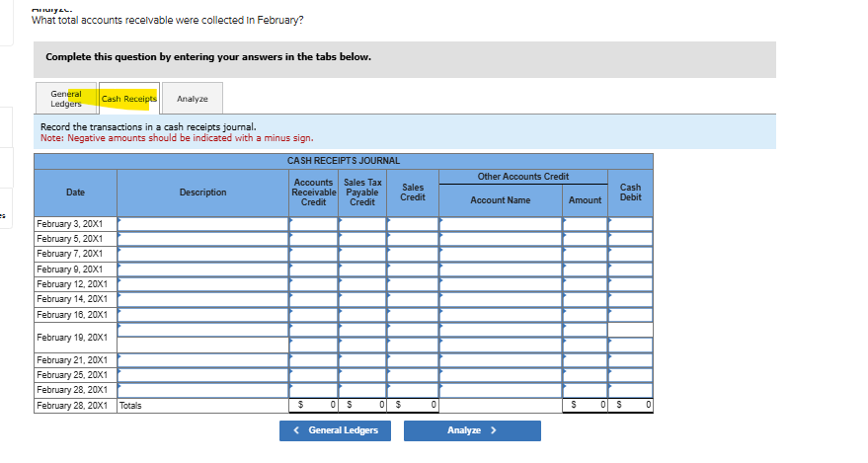Click Sales Tax Payable cell for February 3
The width and height of the screenshot is (868, 463).
(x=362, y=224)
